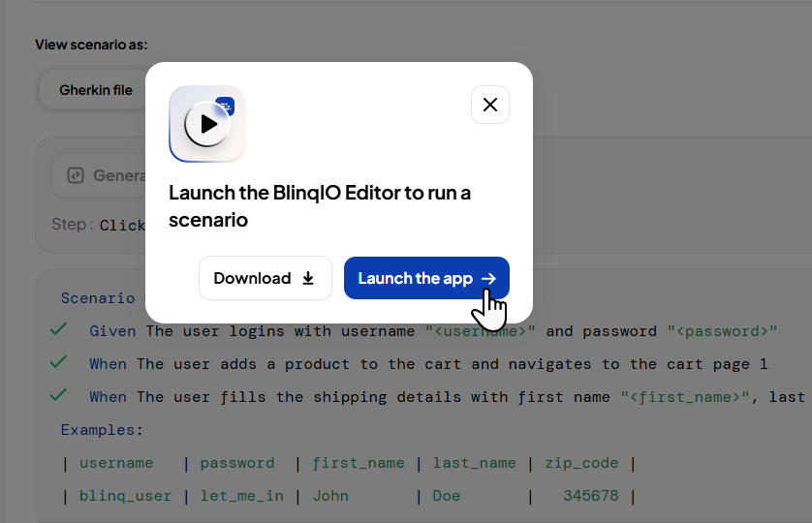Screen dimensions: 812x523
Task: Select the Gherkin file tab
Action: (96, 90)
